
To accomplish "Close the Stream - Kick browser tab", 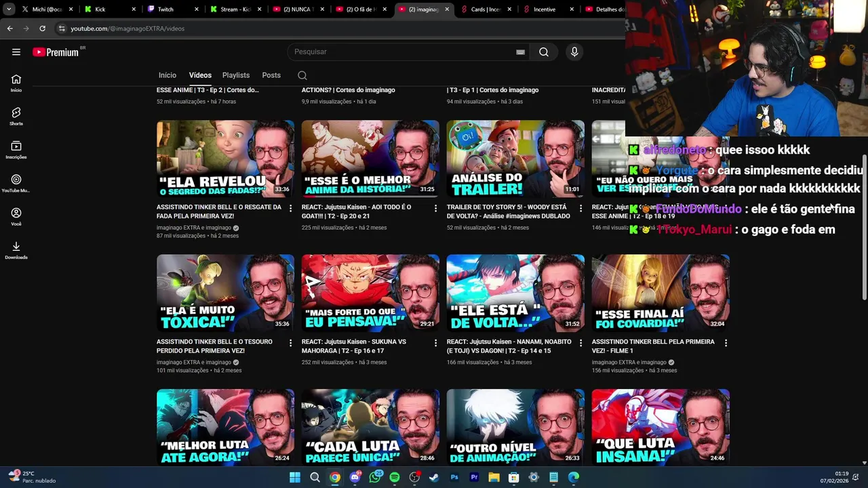I will click(x=259, y=9).
